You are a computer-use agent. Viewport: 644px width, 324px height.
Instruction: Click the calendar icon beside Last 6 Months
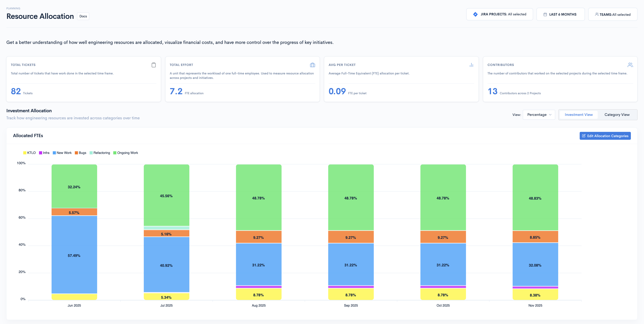(x=545, y=15)
